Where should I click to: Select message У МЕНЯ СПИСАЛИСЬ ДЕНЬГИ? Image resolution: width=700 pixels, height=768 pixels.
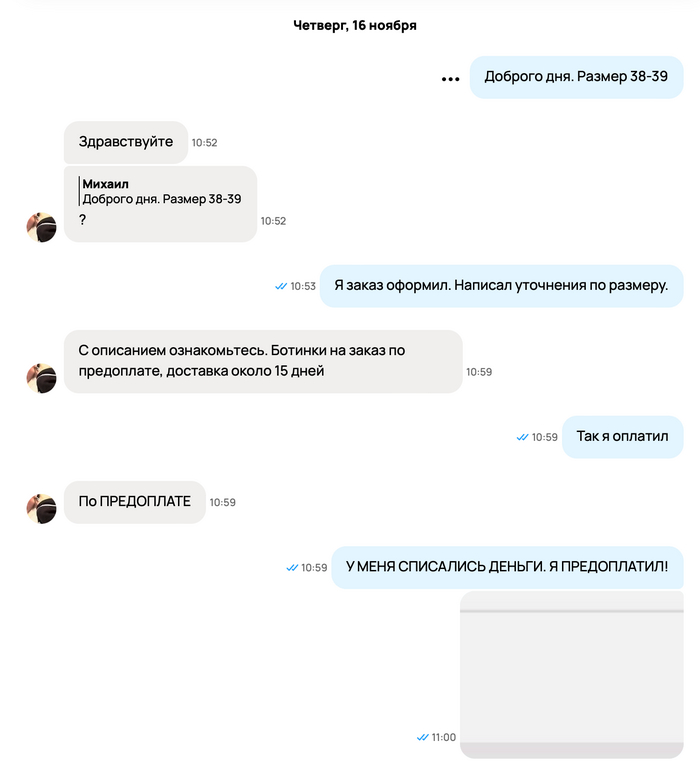(507, 567)
